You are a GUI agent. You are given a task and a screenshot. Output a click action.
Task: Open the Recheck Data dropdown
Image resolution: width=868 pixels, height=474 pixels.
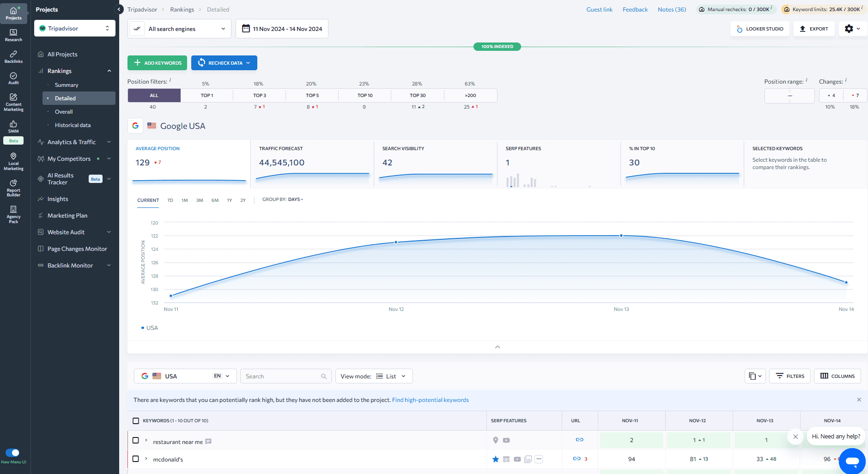point(224,63)
